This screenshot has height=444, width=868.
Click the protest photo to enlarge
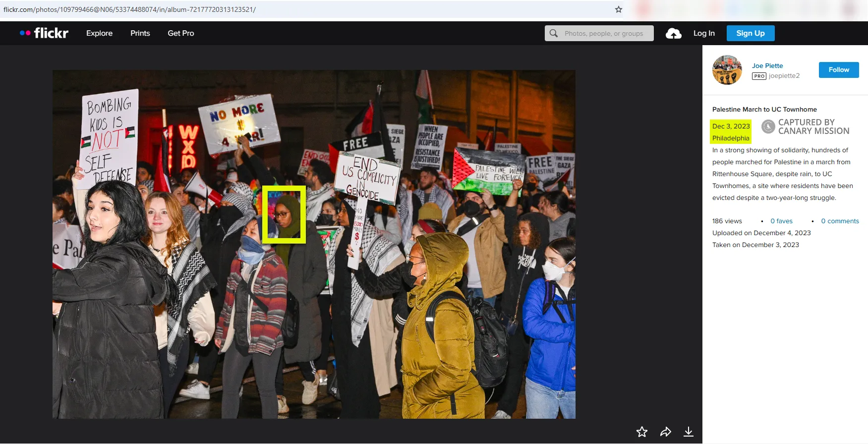(x=314, y=244)
